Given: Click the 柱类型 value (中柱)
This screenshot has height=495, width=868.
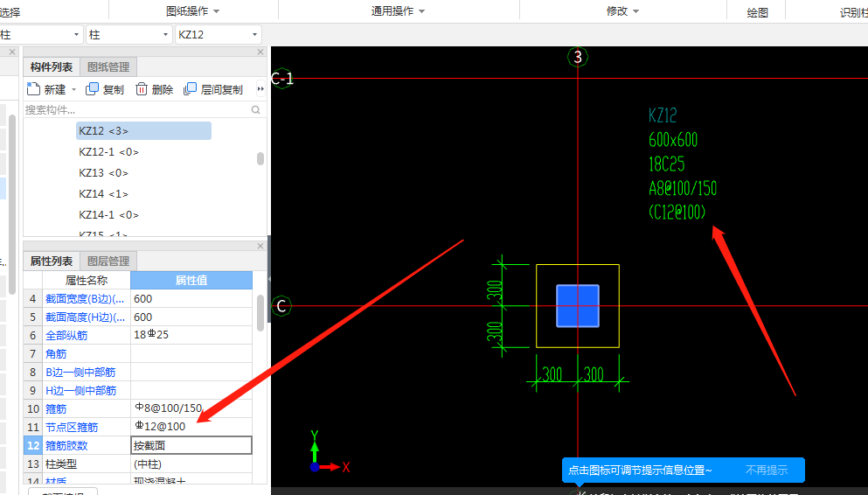Looking at the screenshot, I should (x=191, y=464).
